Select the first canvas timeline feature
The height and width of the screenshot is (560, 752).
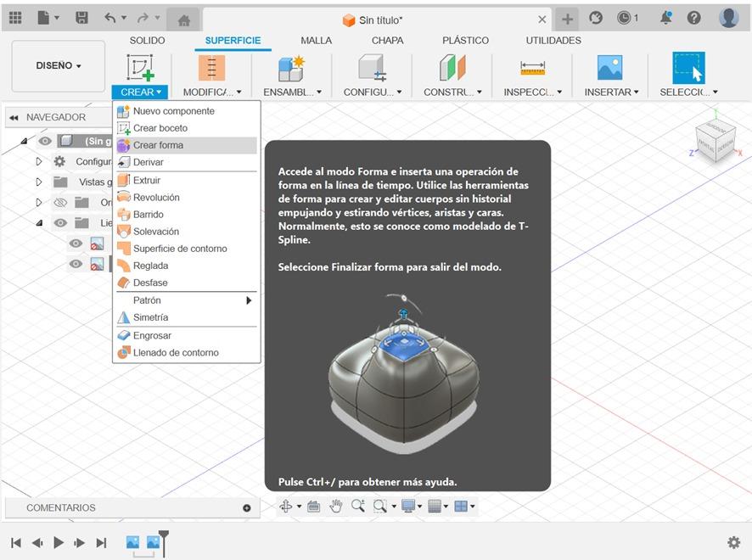(133, 542)
